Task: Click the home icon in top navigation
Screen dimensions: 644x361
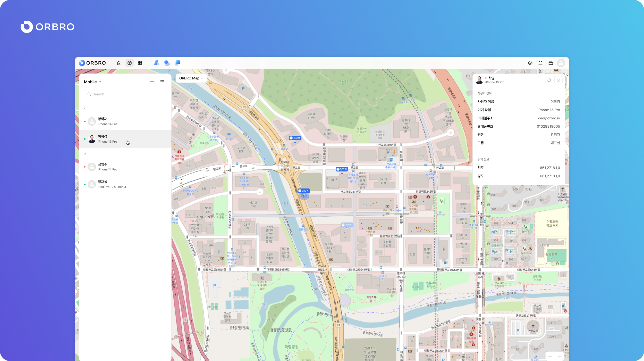Action: pyautogui.click(x=119, y=63)
